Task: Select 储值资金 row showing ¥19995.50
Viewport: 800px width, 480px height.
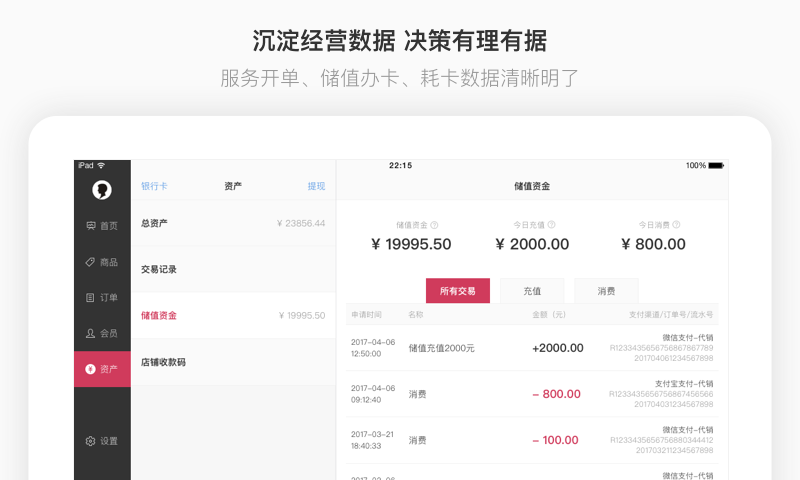Action: [x=233, y=315]
